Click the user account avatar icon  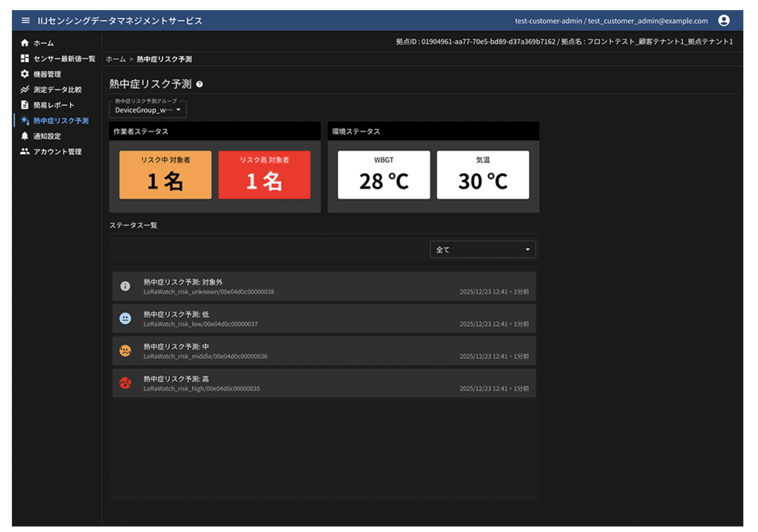(x=724, y=21)
